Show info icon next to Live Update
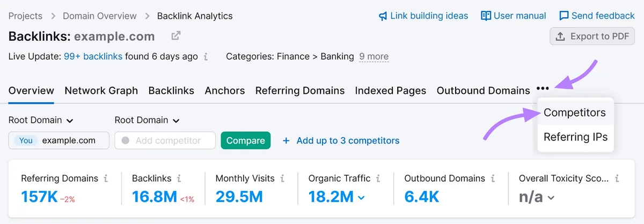 pyautogui.click(x=206, y=56)
